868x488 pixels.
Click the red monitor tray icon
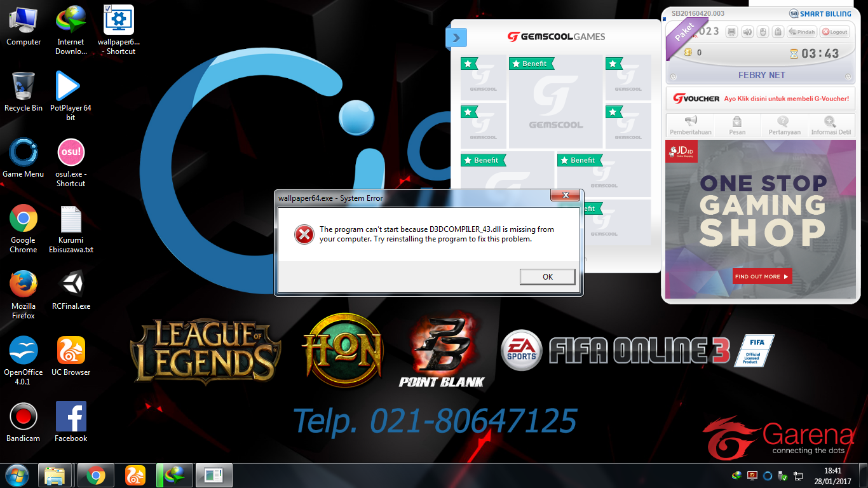[x=752, y=475]
